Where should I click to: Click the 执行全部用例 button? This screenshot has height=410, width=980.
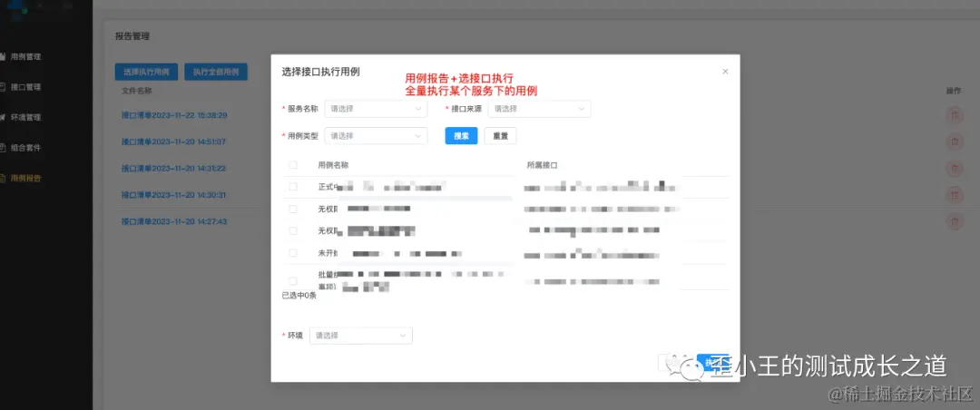pyautogui.click(x=216, y=72)
